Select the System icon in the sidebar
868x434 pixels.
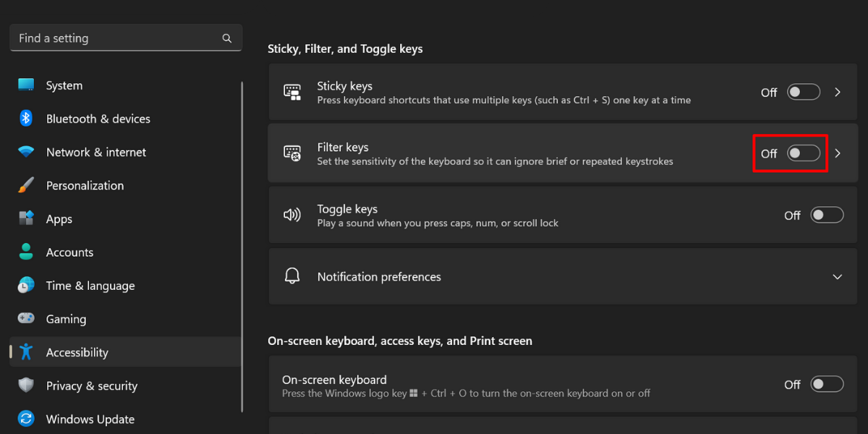[x=25, y=85]
